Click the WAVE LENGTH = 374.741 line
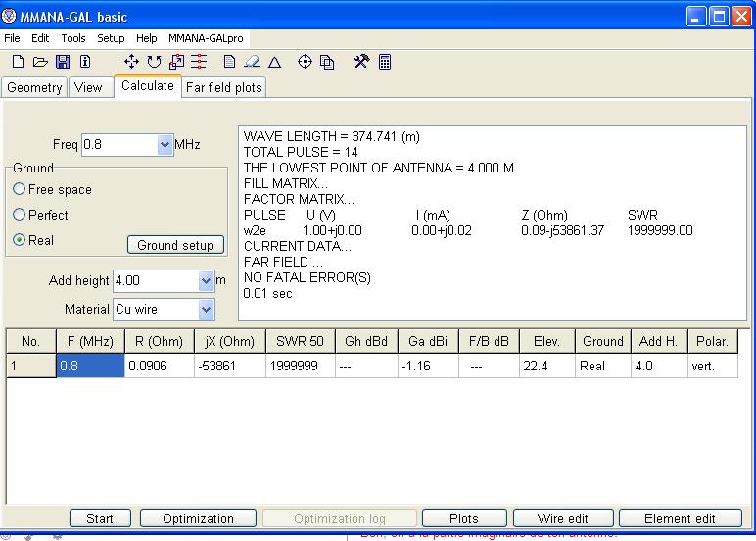 coord(331,136)
